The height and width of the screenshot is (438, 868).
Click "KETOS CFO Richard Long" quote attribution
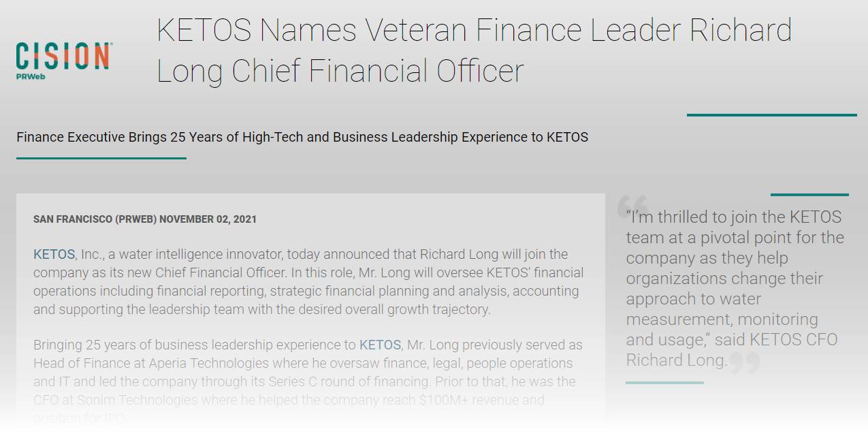733,349
